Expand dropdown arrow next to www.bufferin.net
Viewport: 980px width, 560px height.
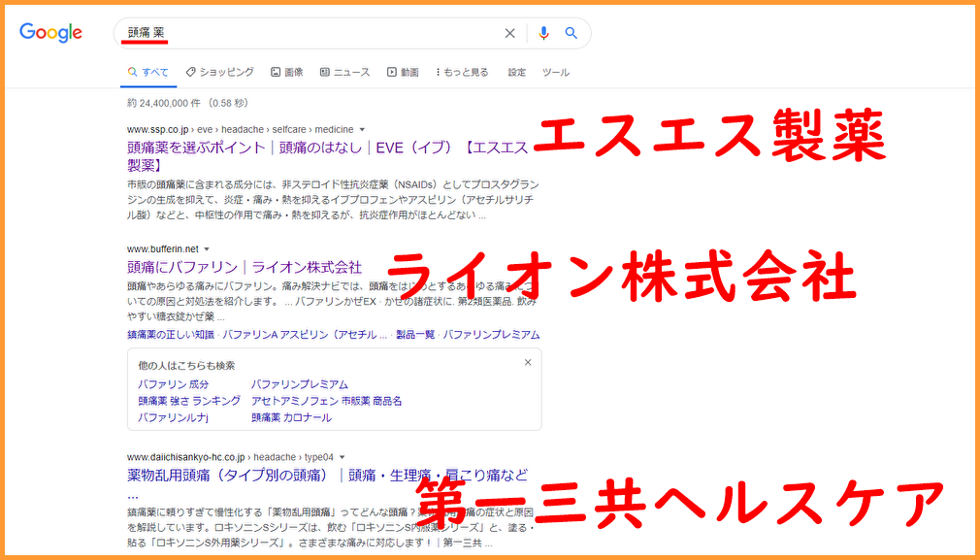207,249
